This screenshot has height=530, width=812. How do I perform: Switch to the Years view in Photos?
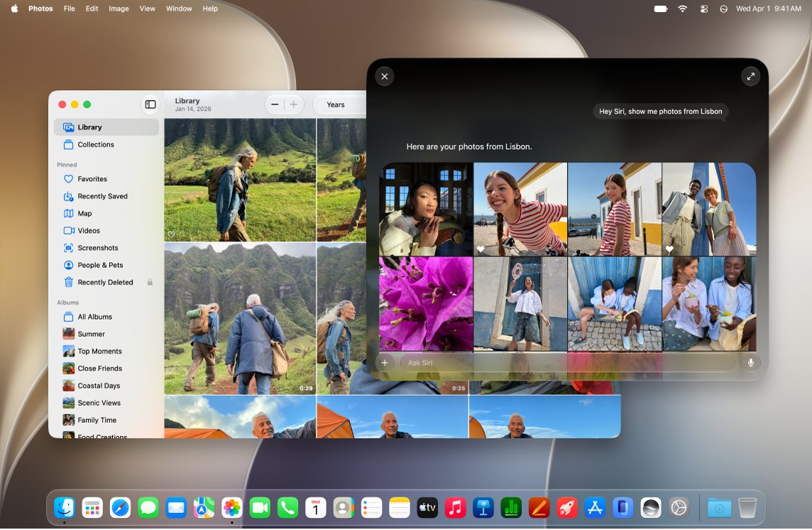(336, 104)
